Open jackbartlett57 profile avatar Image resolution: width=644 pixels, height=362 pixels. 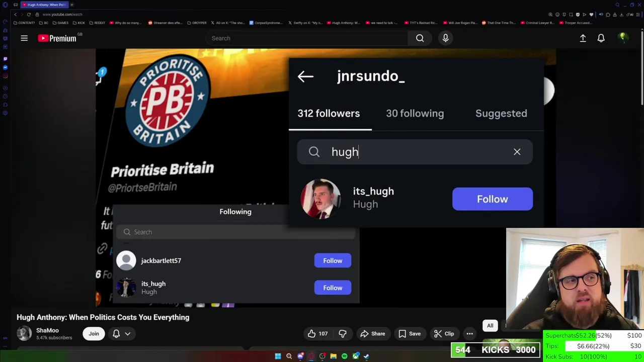click(126, 260)
